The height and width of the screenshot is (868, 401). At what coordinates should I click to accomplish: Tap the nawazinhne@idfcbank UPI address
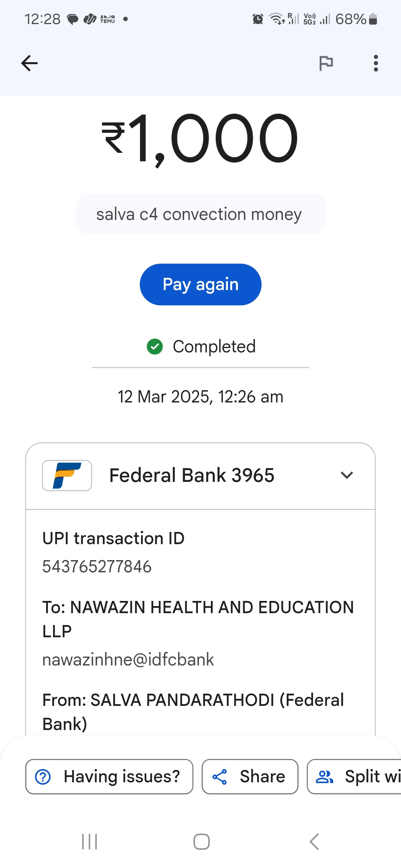coord(128,660)
